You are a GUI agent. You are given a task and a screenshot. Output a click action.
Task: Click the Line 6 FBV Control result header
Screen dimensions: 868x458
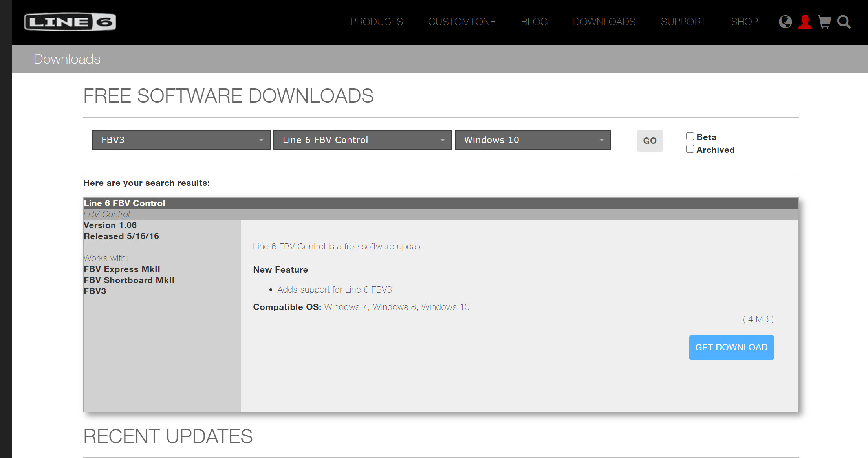[x=125, y=203]
